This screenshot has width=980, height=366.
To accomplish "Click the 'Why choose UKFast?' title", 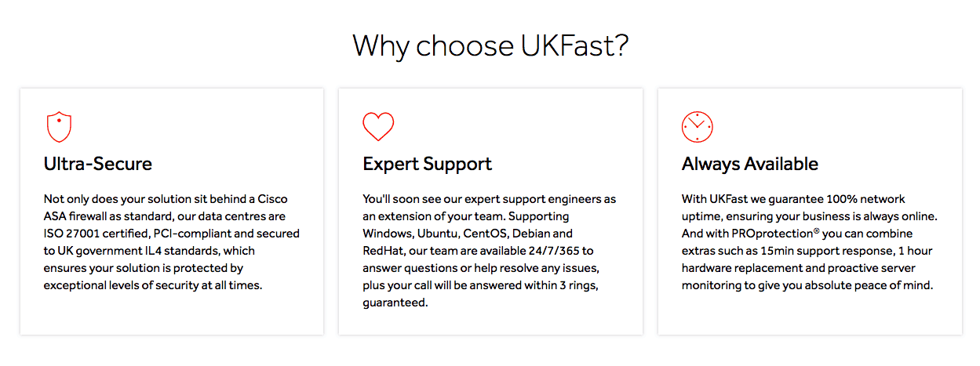I will tap(490, 45).
